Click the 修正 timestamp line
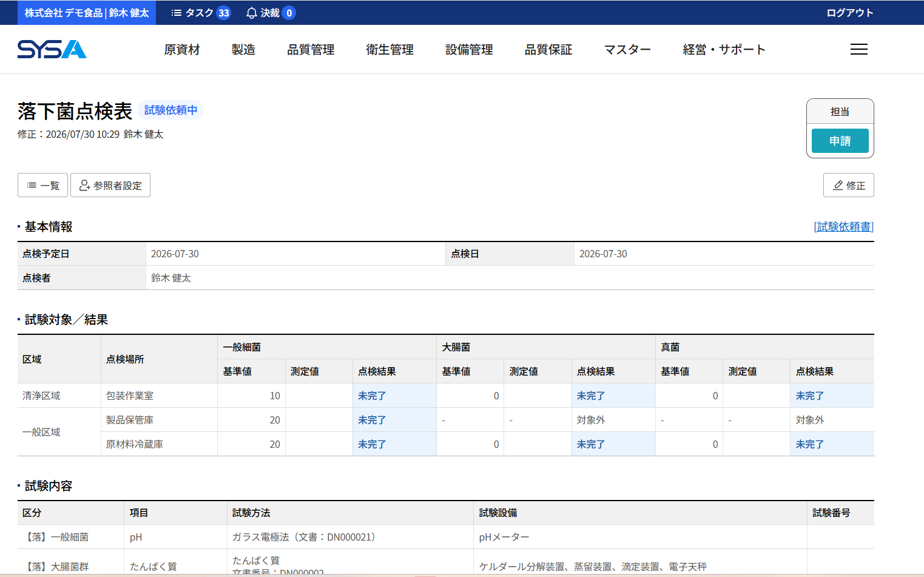 click(x=90, y=134)
